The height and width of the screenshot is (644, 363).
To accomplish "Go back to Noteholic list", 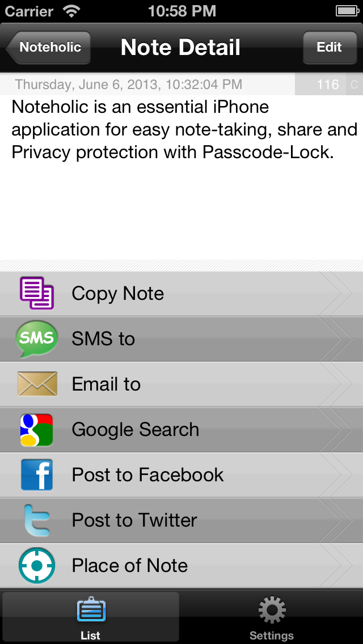I will [x=49, y=48].
